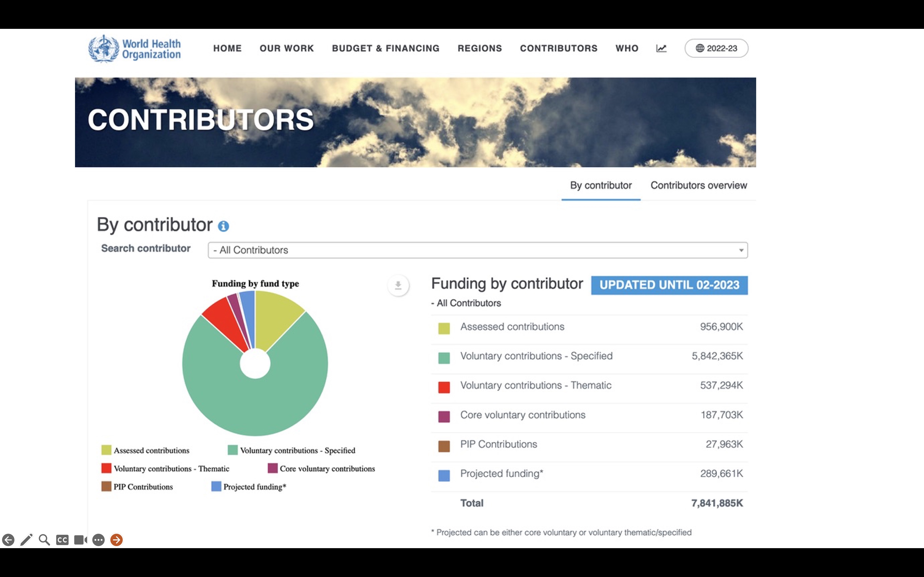The image size is (924, 577).
Task: Download the fund type chart
Action: [x=398, y=285]
